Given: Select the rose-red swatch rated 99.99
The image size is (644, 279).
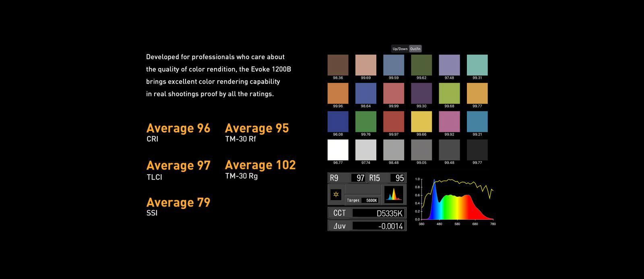Looking at the screenshot, I should (394, 93).
